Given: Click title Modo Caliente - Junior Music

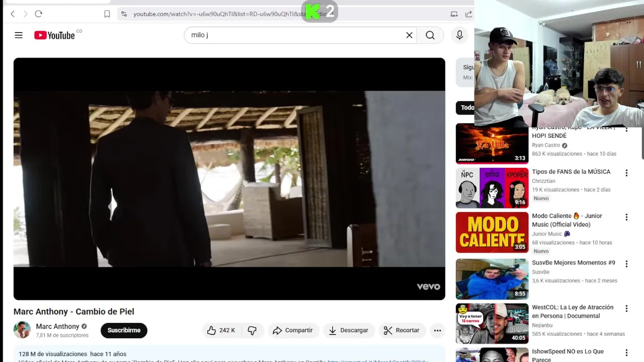Looking at the screenshot, I should pos(567,220).
